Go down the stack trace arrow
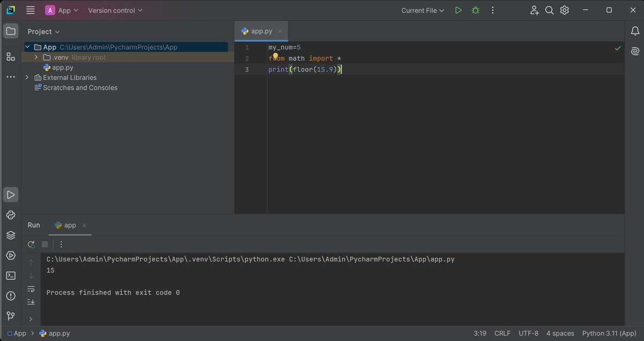The height and width of the screenshot is (341, 644). 31,275
